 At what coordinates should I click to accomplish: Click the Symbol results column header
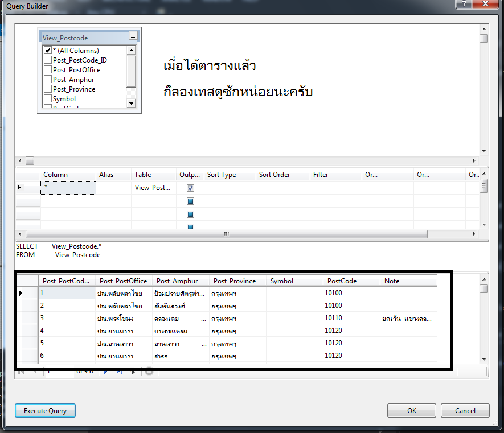295,281
